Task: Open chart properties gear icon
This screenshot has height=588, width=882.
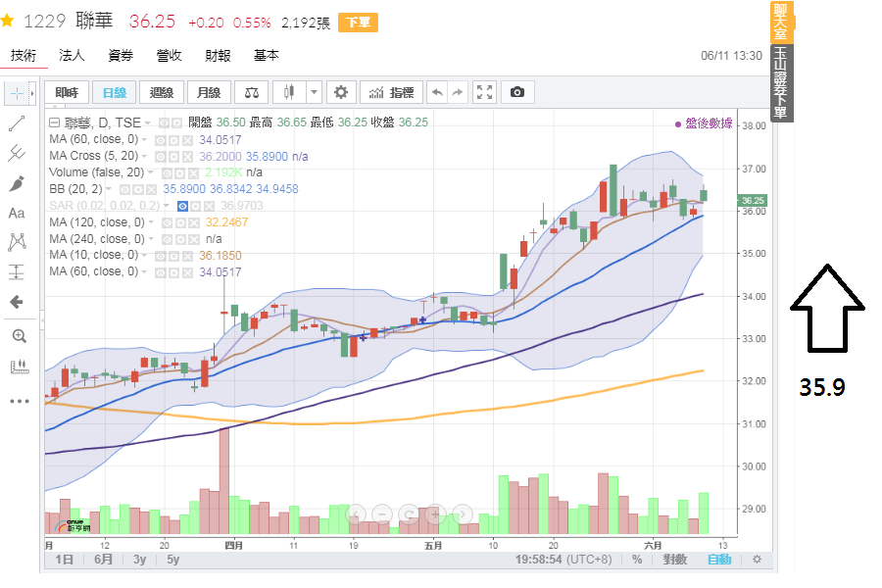Action: point(341,92)
